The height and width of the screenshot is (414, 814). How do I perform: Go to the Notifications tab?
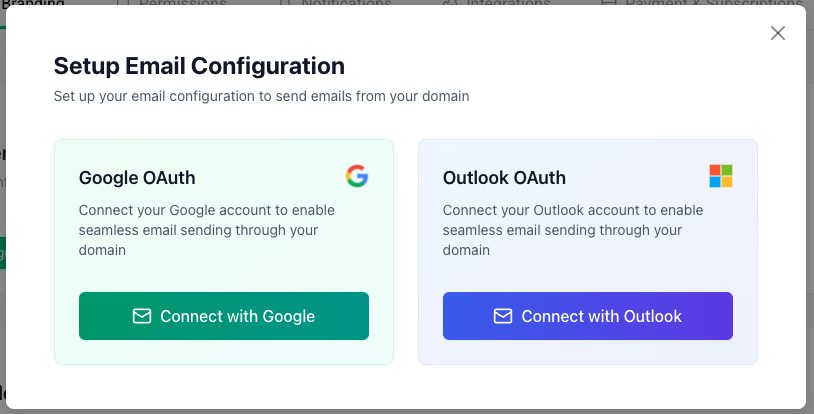click(345, 3)
